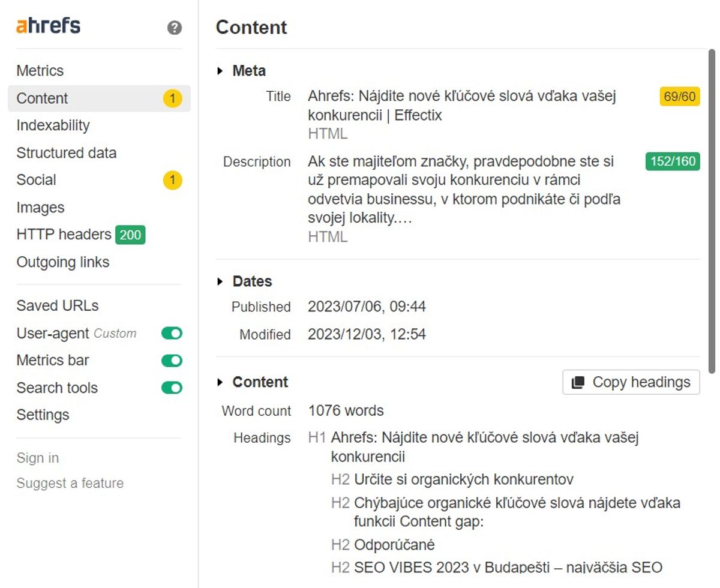Click the H1 heading 'Ahrefs: Nájdite nové kľúčové slová'
Viewport: 720px width, 588px height.
(485, 447)
